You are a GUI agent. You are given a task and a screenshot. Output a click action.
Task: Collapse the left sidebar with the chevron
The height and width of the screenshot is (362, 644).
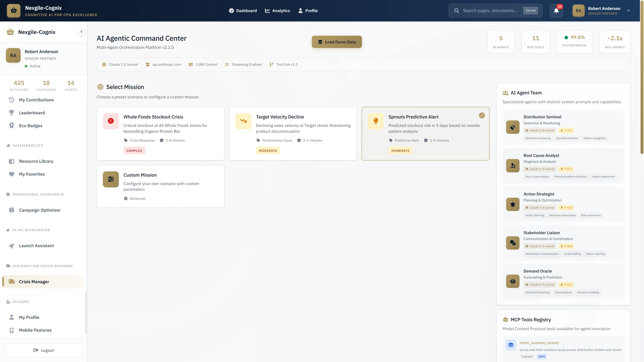tap(81, 32)
